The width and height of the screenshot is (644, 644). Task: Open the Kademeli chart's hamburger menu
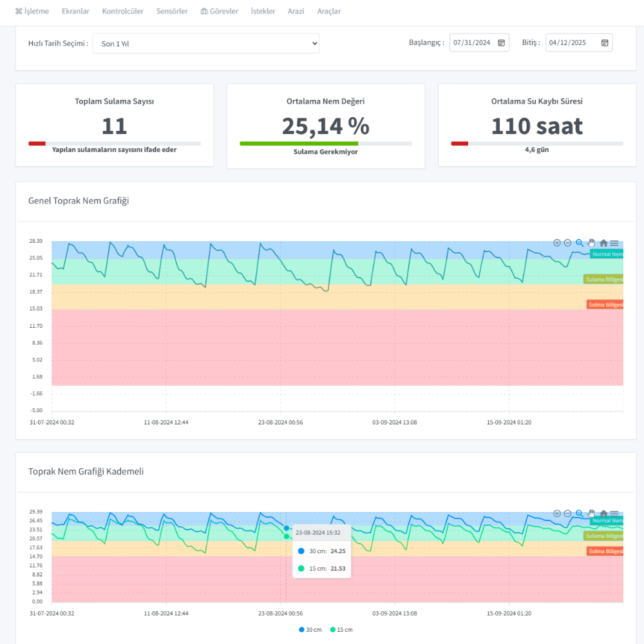pos(614,513)
